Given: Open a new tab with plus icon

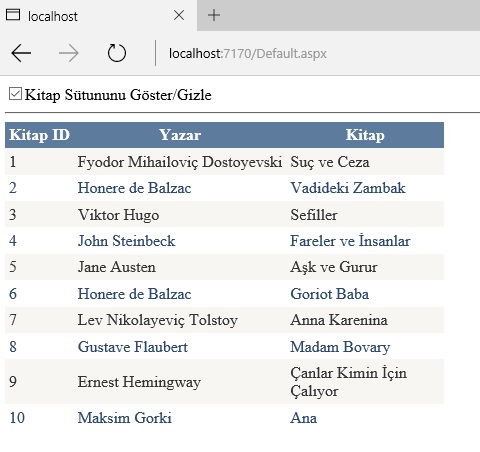Looking at the screenshot, I should pyautogui.click(x=214, y=15).
